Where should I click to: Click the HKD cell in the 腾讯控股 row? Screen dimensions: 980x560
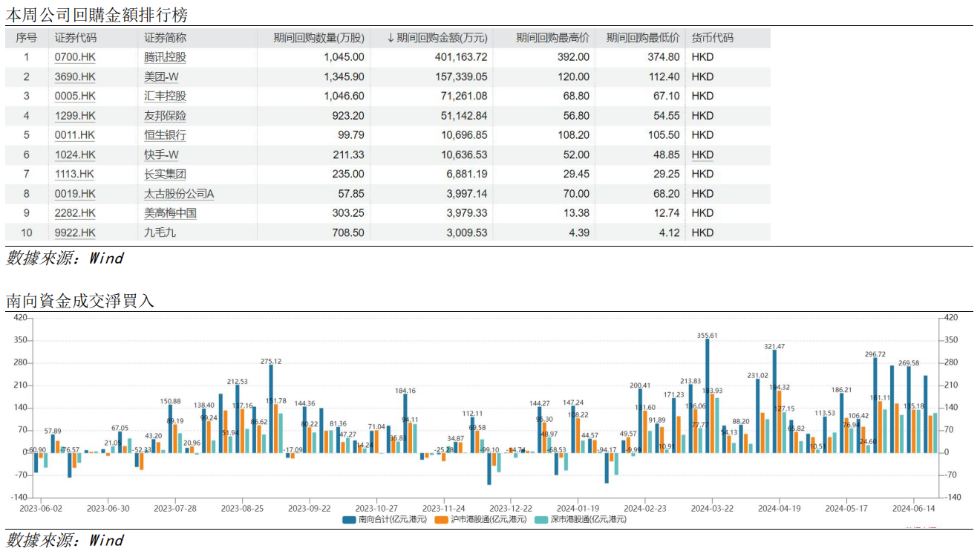(x=702, y=57)
